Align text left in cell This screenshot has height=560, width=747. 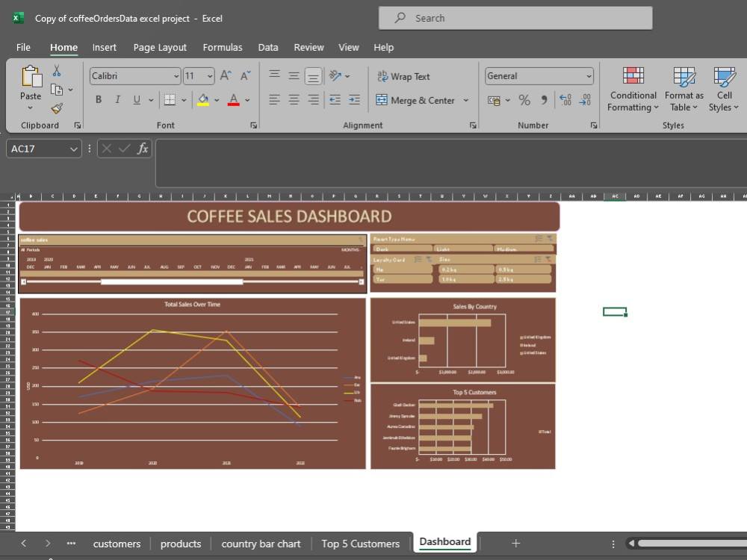pyautogui.click(x=274, y=100)
